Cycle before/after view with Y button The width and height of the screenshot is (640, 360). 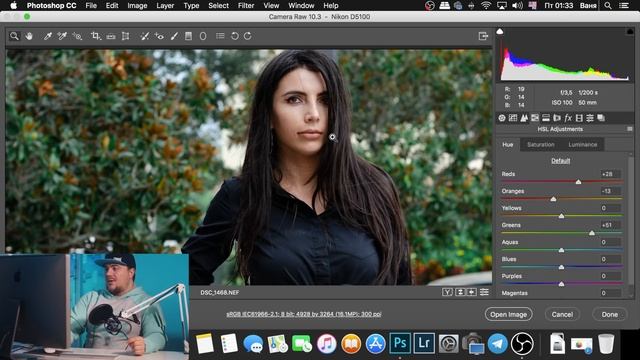447,292
